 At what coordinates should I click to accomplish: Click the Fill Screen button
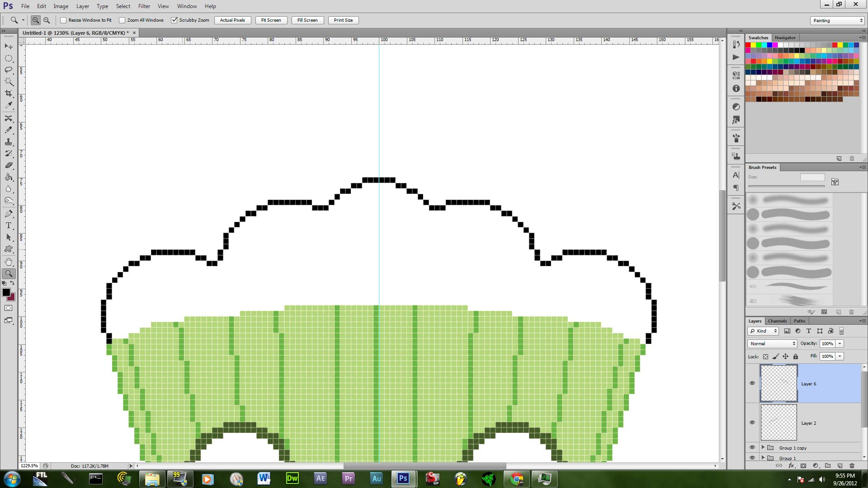pyautogui.click(x=307, y=20)
